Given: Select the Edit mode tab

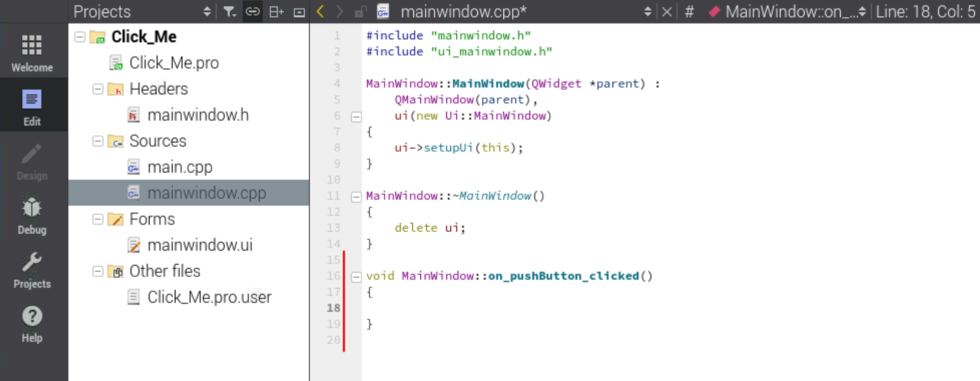Looking at the screenshot, I should click(x=32, y=107).
